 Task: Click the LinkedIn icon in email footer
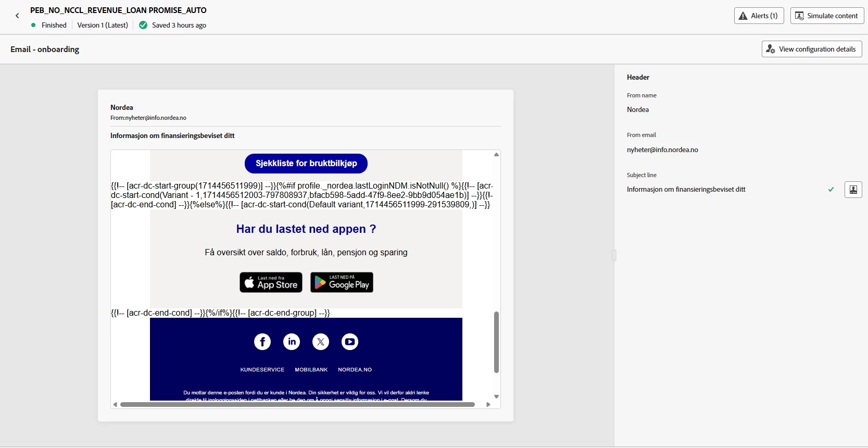pyautogui.click(x=292, y=342)
